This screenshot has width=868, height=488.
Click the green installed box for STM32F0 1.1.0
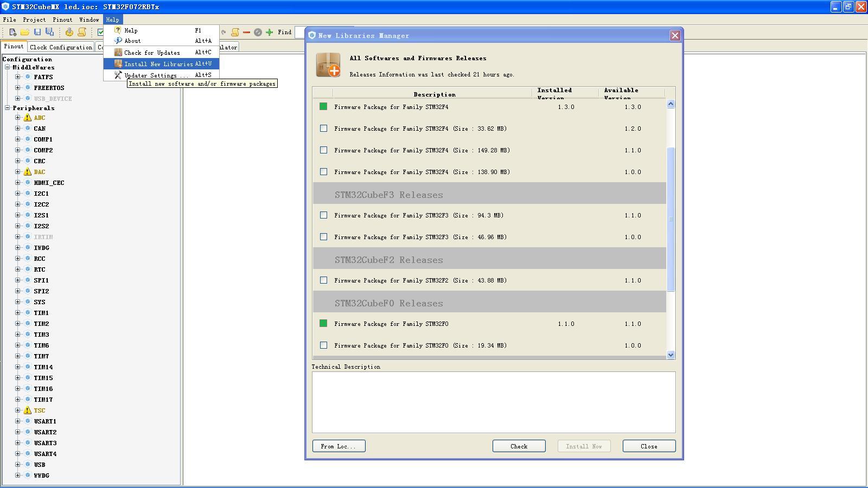323,324
